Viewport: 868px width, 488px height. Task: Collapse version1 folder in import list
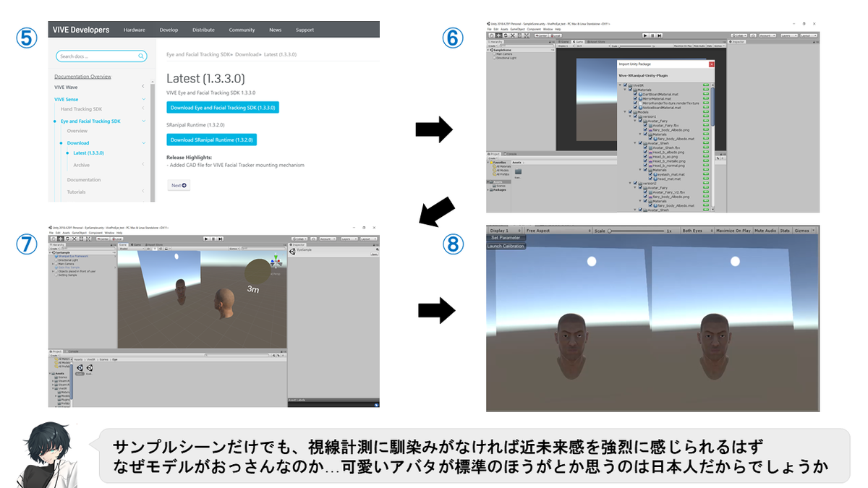point(630,116)
